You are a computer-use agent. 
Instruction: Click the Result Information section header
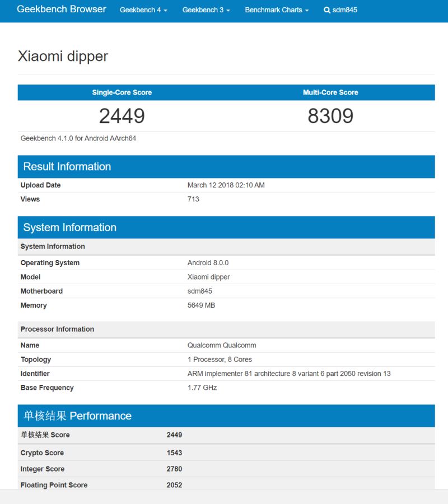point(67,167)
